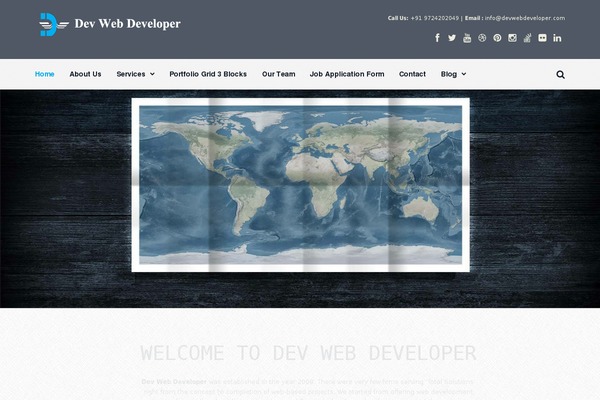Open the Dribbble social icon
The width and height of the screenshot is (600, 400).
click(482, 38)
